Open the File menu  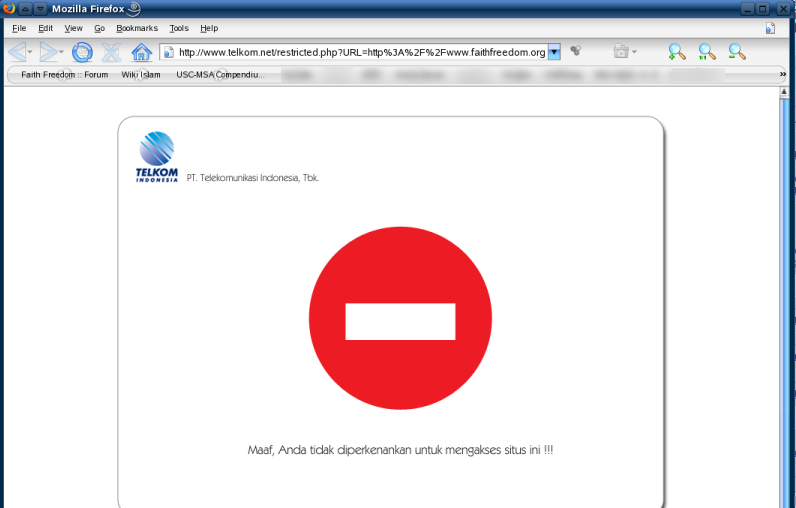[x=19, y=28]
